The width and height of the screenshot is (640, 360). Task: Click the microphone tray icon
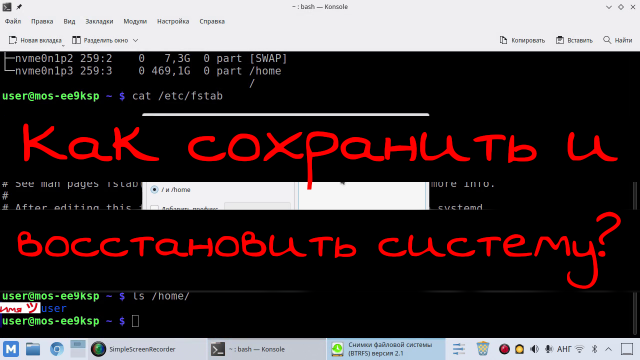pos(549,349)
